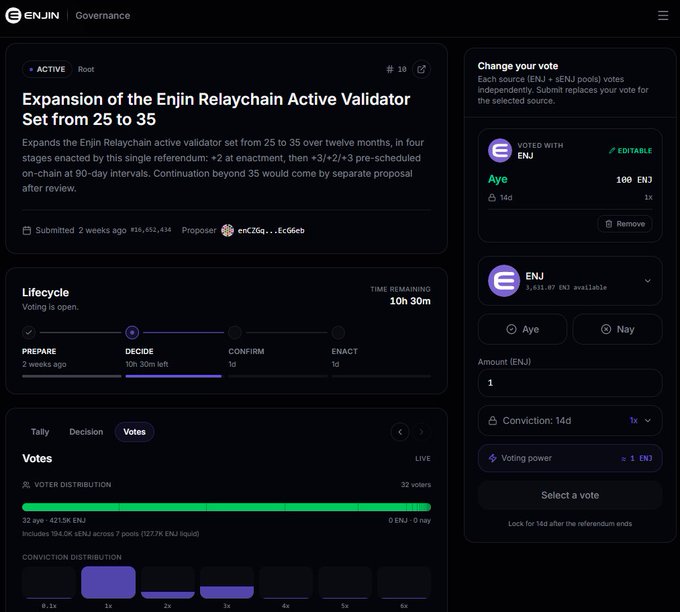Click the Enjin logo in the header

(33, 16)
